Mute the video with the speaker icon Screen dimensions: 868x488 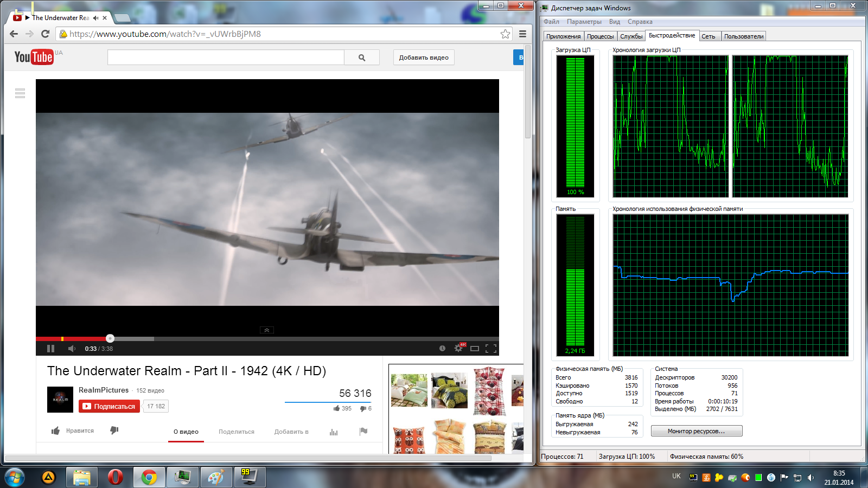72,349
